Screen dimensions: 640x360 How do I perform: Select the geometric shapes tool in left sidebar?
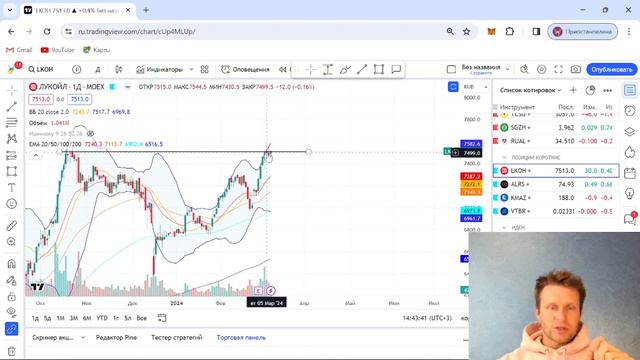pyautogui.click(x=12, y=171)
